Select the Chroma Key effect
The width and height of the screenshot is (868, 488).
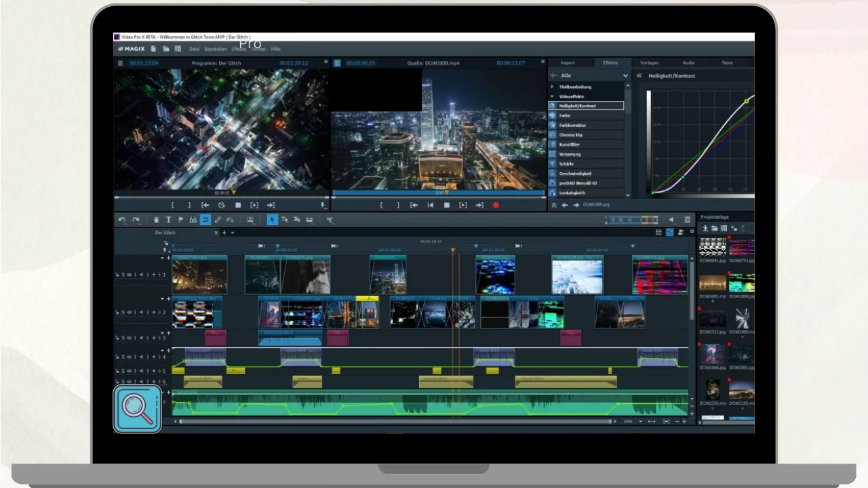(x=571, y=135)
